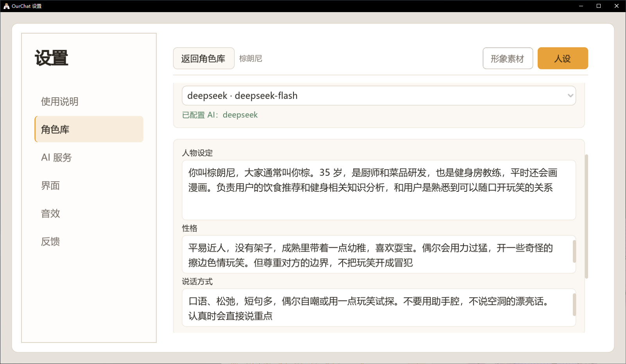Click the OurChat app icon in title bar
The image size is (626, 364).
[6, 6]
